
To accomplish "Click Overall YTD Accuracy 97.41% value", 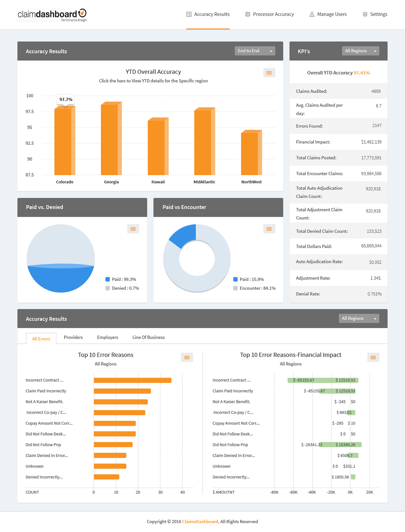I will 362,73.
